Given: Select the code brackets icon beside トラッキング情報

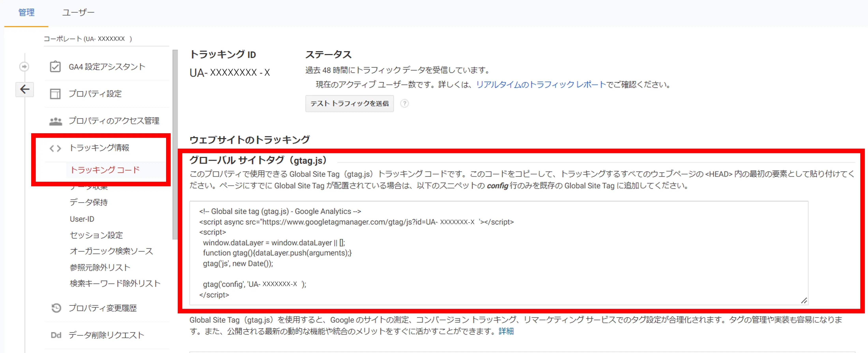Looking at the screenshot, I should pyautogui.click(x=55, y=148).
